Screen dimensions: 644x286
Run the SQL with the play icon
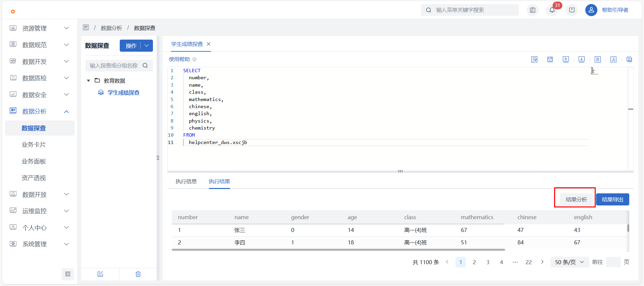pos(566,59)
